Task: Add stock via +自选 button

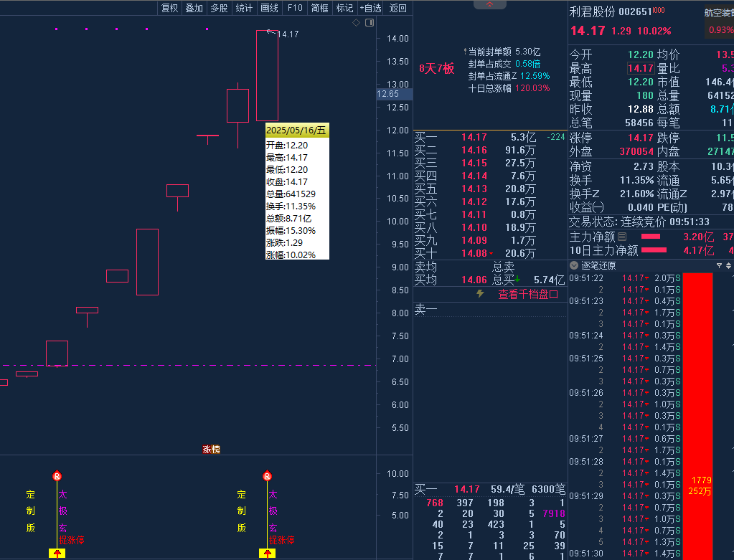Action: click(x=370, y=8)
